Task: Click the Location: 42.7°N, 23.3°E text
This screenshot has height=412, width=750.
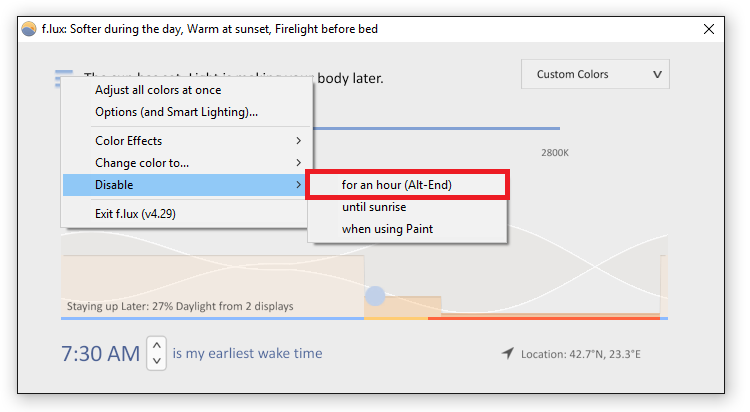Action: tap(581, 354)
